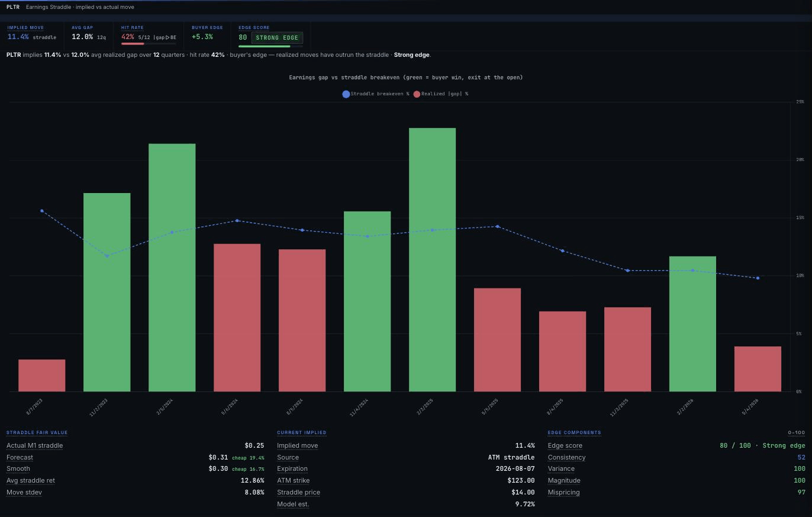The image size is (812, 517).
Task: Click the Forecast label
Action: (x=20, y=457)
